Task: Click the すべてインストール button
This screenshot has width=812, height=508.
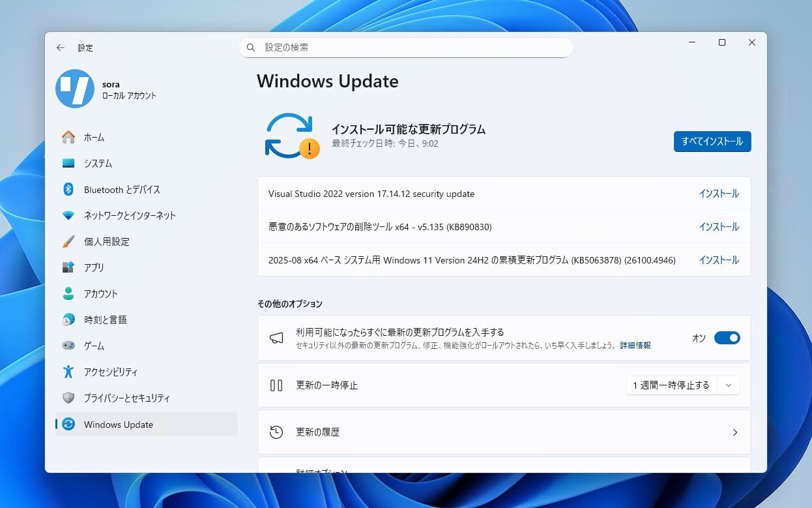Action: pos(712,141)
